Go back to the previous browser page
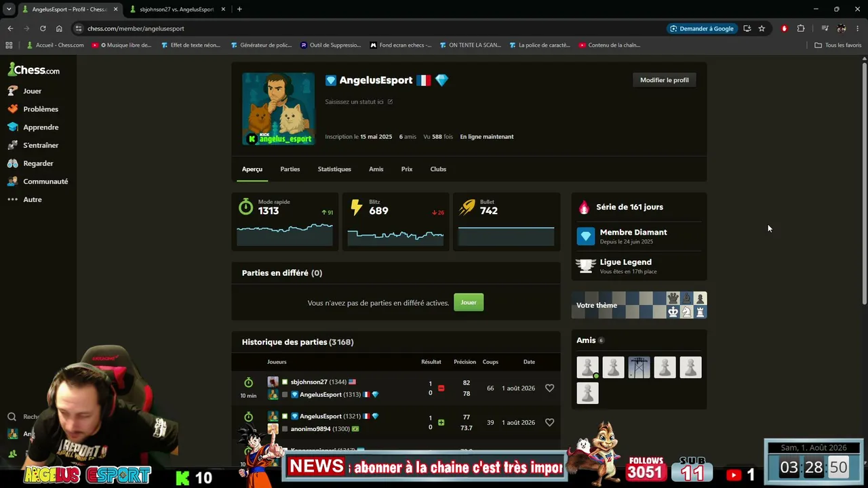 click(x=10, y=28)
